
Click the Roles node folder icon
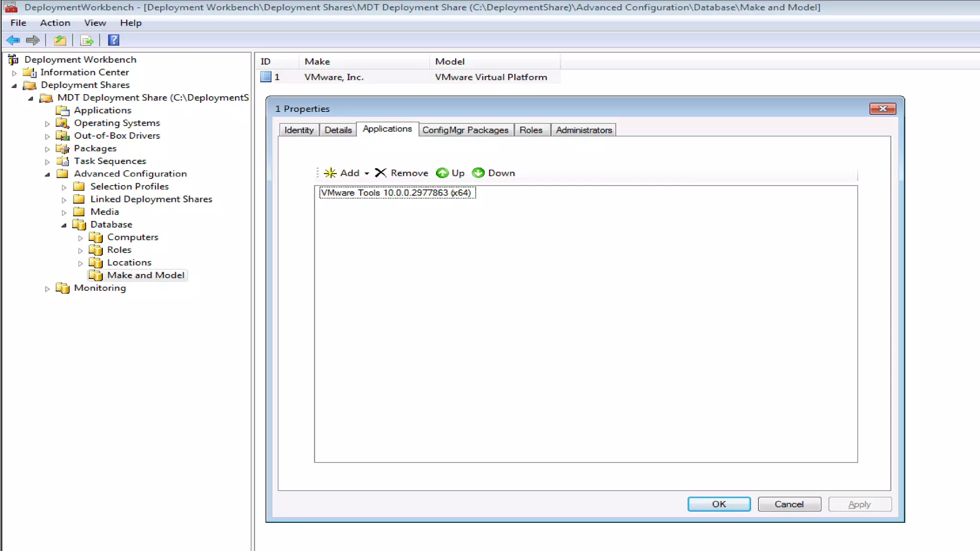click(x=96, y=250)
